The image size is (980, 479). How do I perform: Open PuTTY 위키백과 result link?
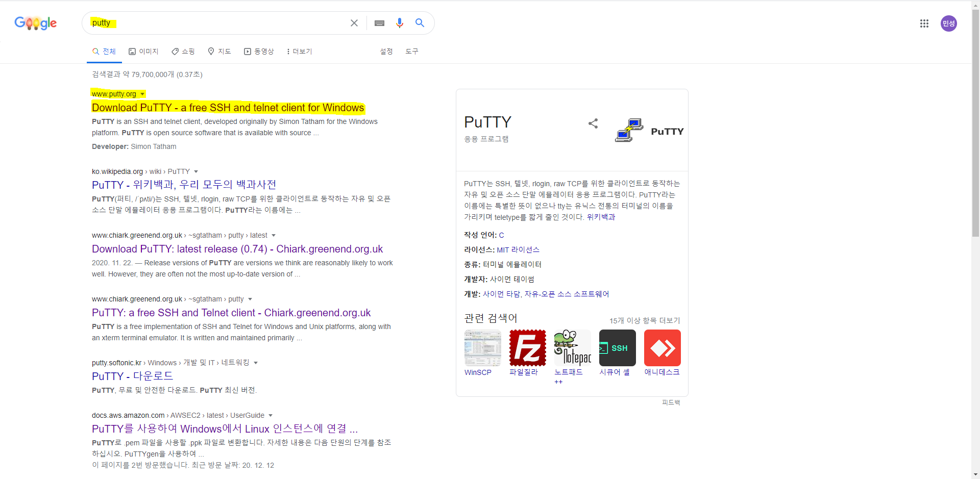(184, 185)
